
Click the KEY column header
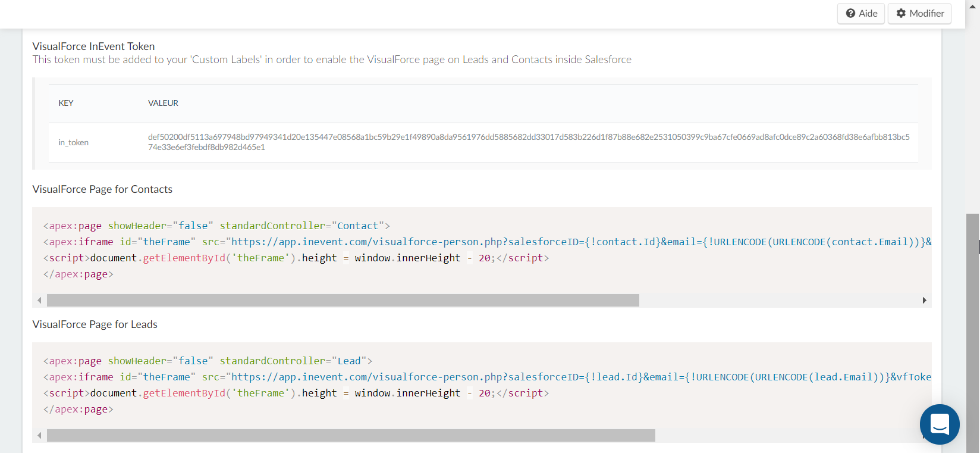point(66,103)
